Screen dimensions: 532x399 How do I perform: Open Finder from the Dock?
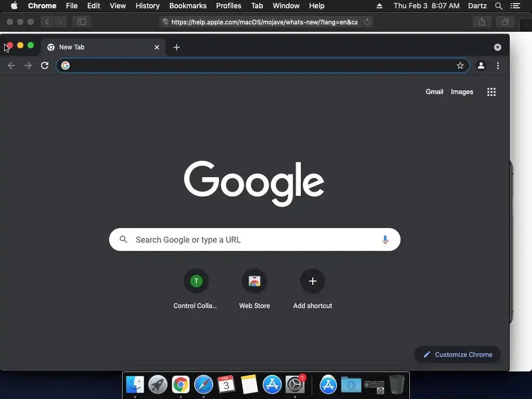pyautogui.click(x=135, y=385)
